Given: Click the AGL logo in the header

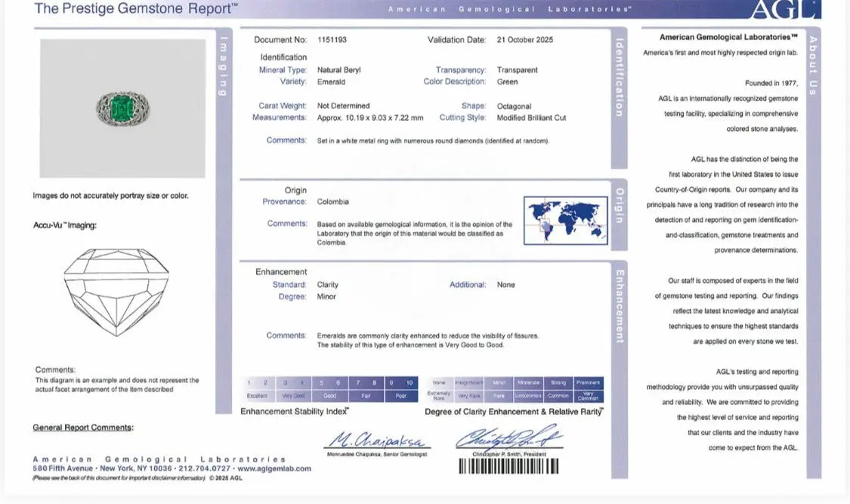Looking at the screenshot, I should (x=784, y=8).
